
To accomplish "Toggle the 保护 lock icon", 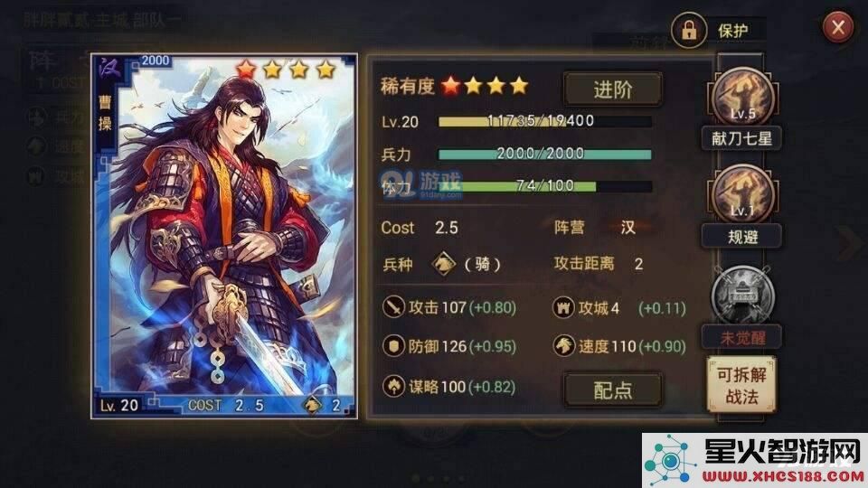I will click(x=689, y=29).
